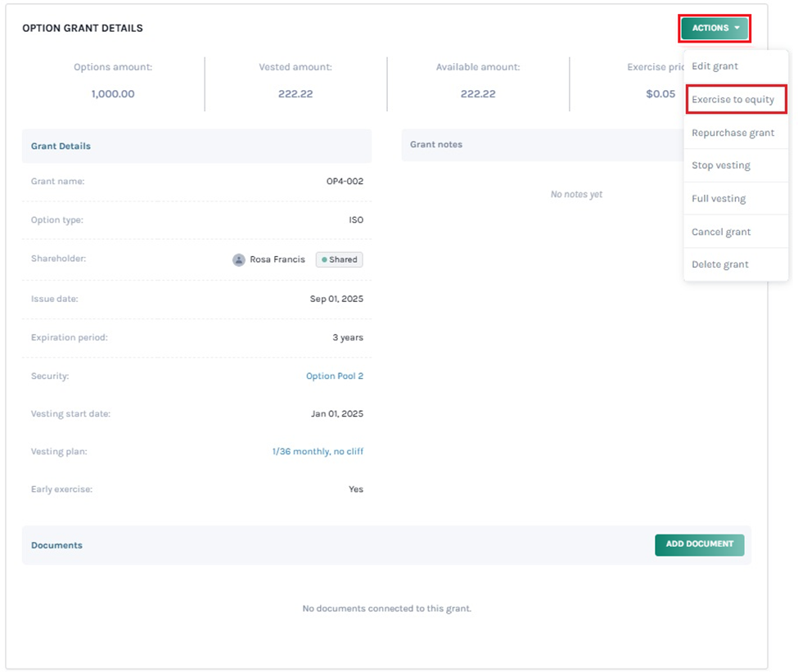
Task: Open the 1/36 monthly vesting plan link
Action: [x=318, y=452]
